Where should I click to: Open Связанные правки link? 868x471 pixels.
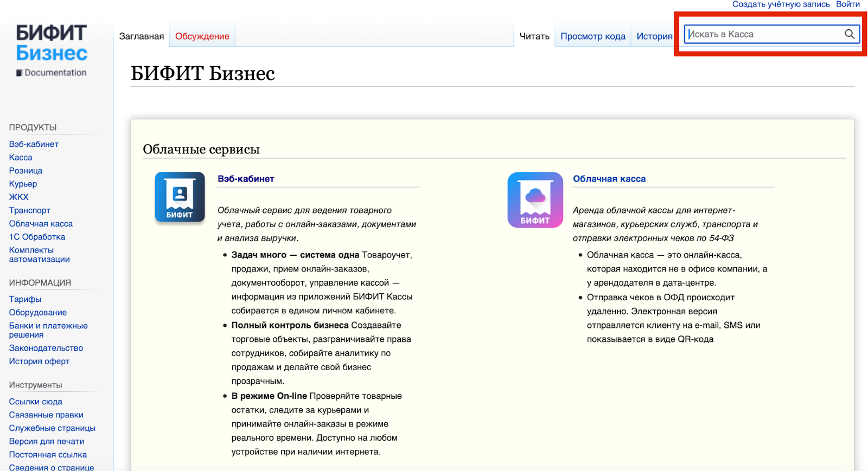(46, 415)
